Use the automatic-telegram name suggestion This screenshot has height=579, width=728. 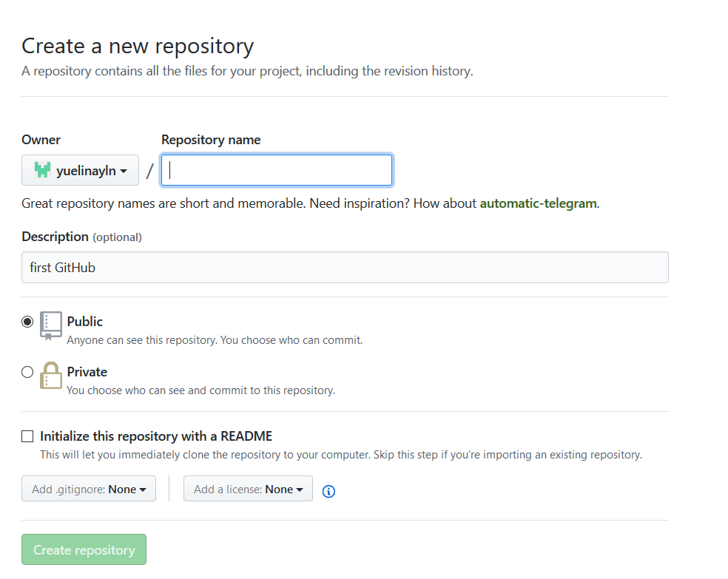pos(538,203)
